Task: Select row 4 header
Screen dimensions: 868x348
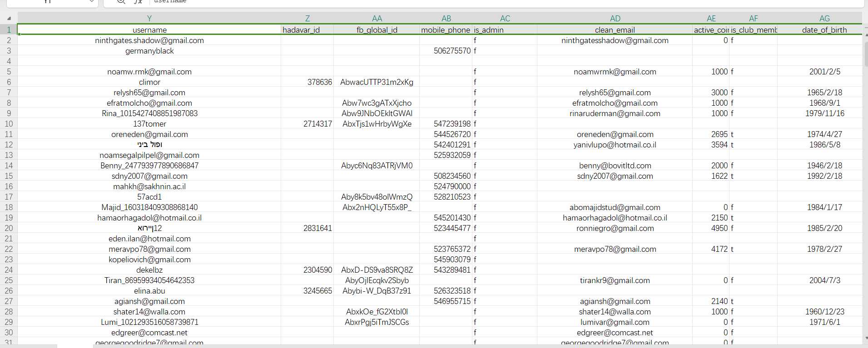Action: [x=9, y=61]
